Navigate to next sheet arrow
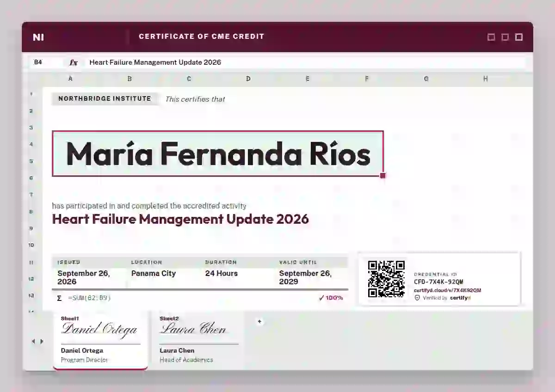This screenshot has width=555, height=392. coord(42,342)
